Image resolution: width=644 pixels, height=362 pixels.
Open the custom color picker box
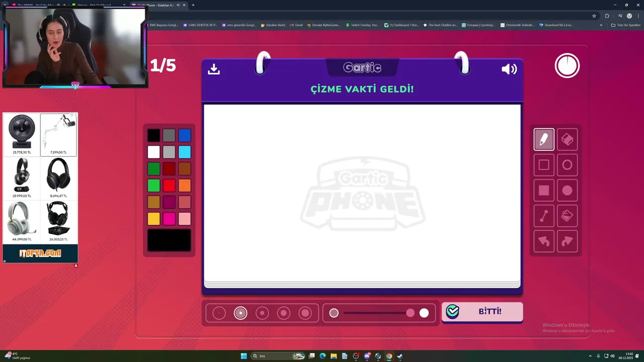click(169, 240)
